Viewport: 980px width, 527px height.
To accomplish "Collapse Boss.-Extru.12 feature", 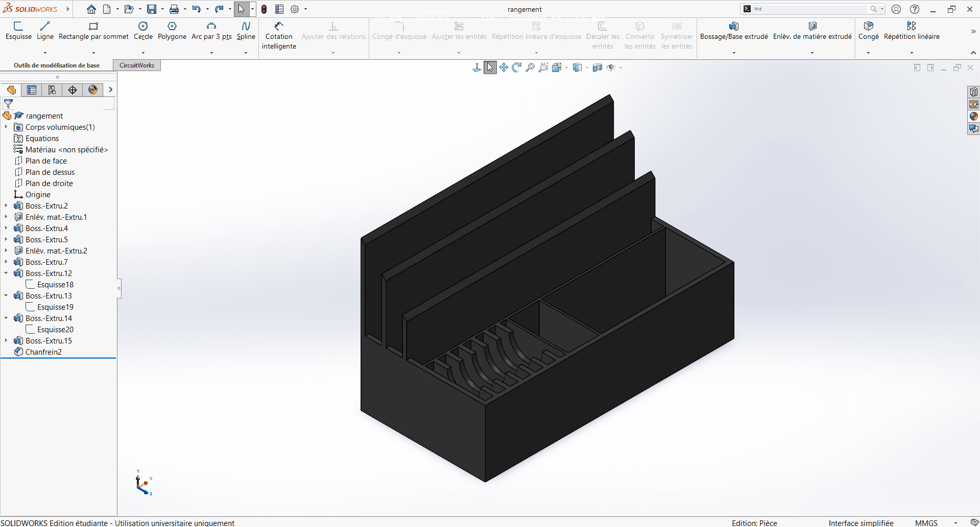I will 6,273.
